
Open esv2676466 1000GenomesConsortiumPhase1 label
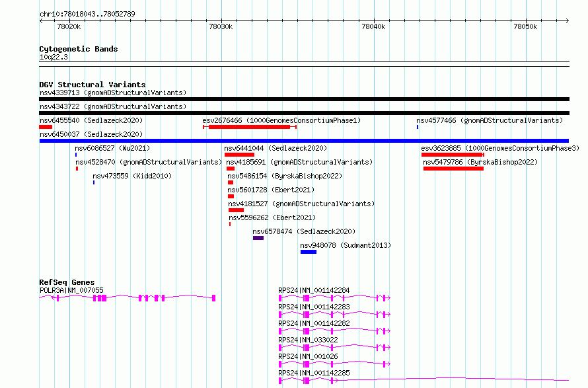[281, 120]
